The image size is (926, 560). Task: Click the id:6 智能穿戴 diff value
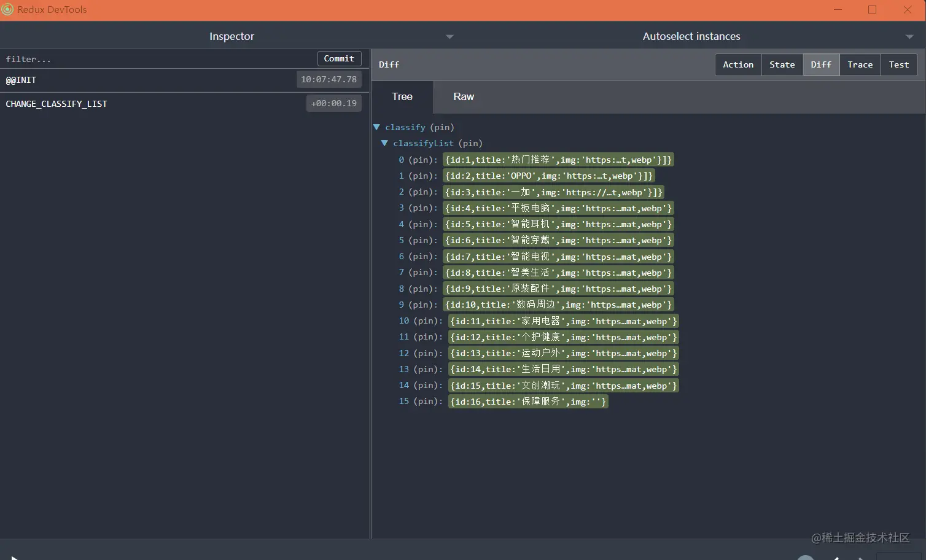(559, 240)
